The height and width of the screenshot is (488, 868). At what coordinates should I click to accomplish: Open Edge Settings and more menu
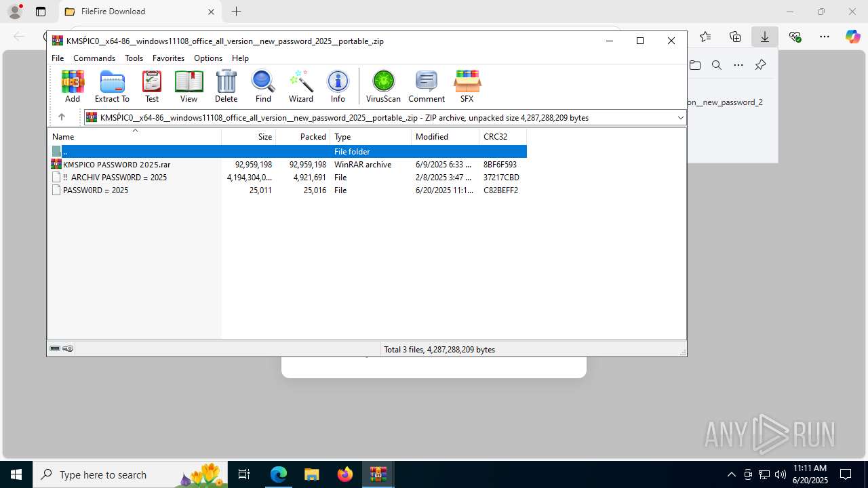(825, 37)
